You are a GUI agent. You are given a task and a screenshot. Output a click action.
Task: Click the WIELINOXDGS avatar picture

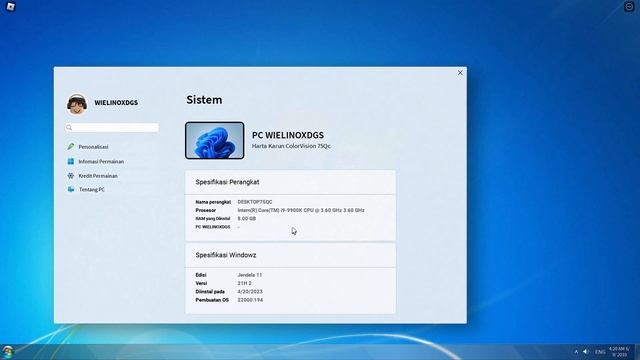click(77, 104)
